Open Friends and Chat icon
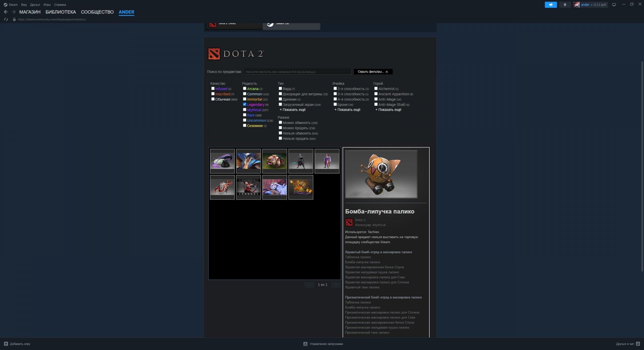The width and height of the screenshot is (644, 350). tap(638, 344)
